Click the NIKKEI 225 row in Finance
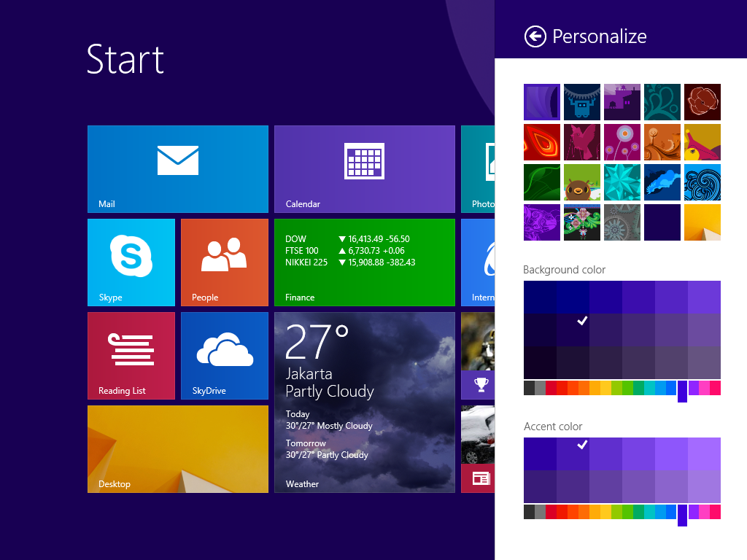This screenshot has width=747, height=560. pos(350,262)
